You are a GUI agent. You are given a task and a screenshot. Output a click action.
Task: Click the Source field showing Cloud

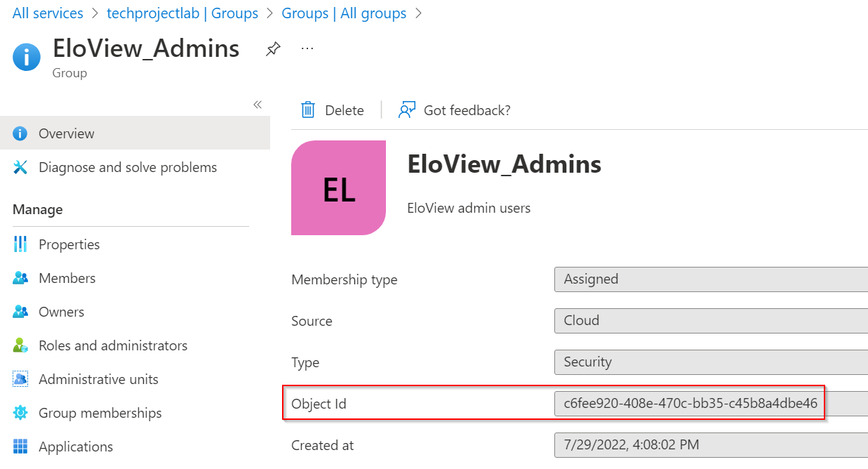coord(711,321)
